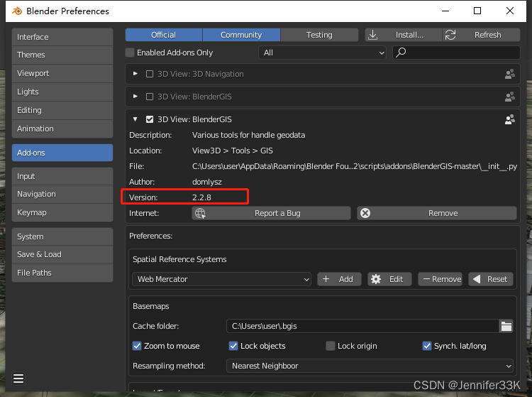Image resolution: width=532 pixels, height=397 pixels.
Task: Go to Viewport preferences
Action: coord(62,73)
